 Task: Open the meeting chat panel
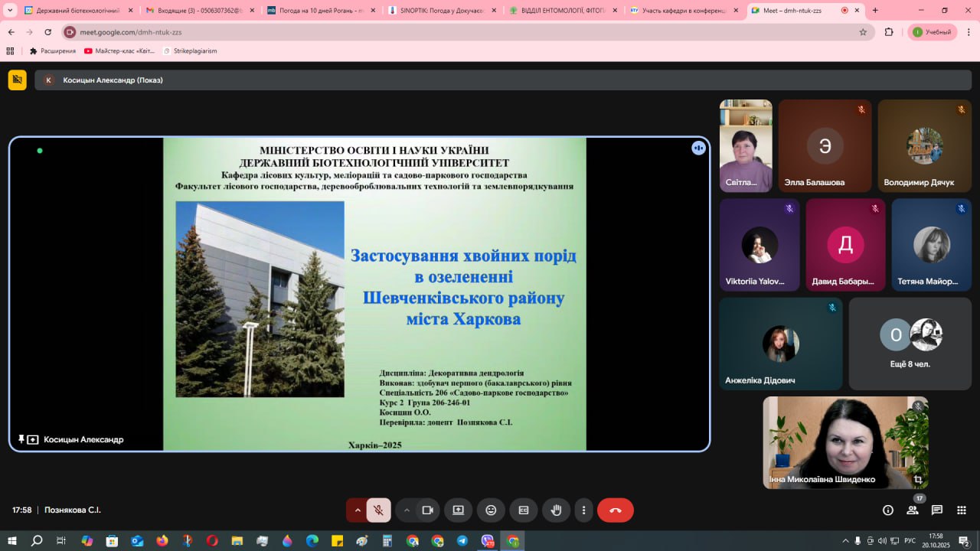tap(936, 510)
